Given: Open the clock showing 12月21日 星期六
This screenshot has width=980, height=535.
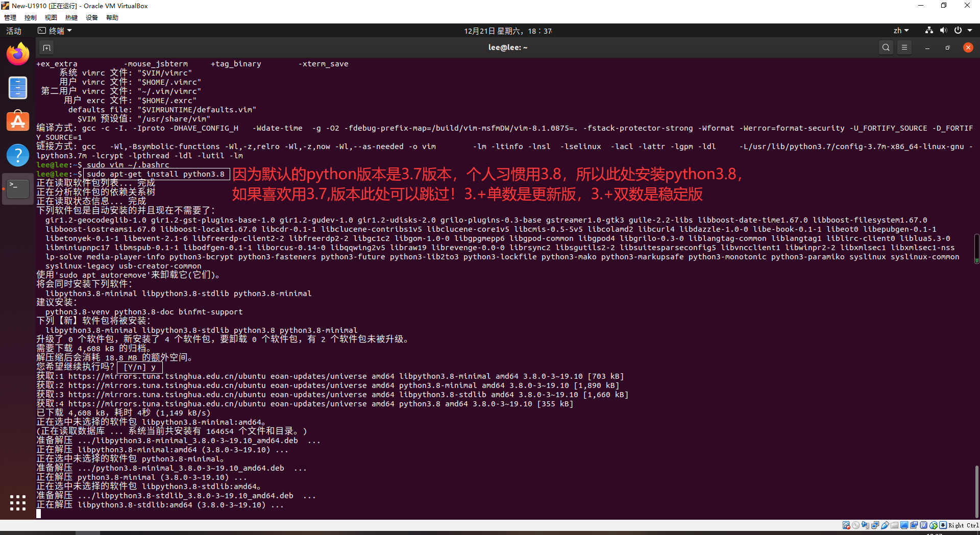Looking at the screenshot, I should click(508, 31).
